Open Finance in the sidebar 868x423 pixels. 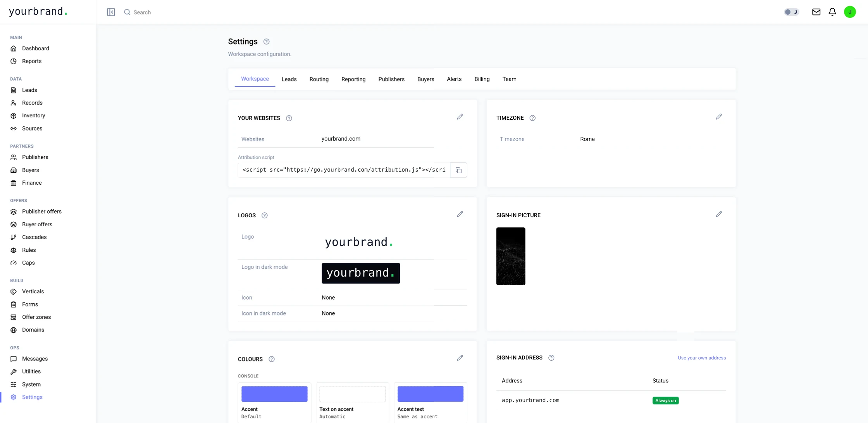pyautogui.click(x=32, y=183)
